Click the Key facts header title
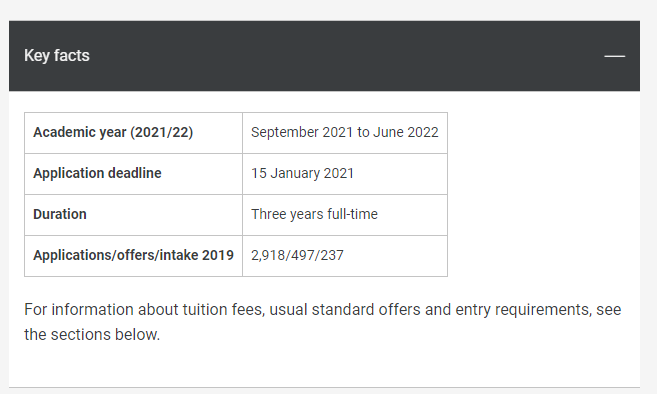This screenshot has height=394, width=657. coord(57,55)
